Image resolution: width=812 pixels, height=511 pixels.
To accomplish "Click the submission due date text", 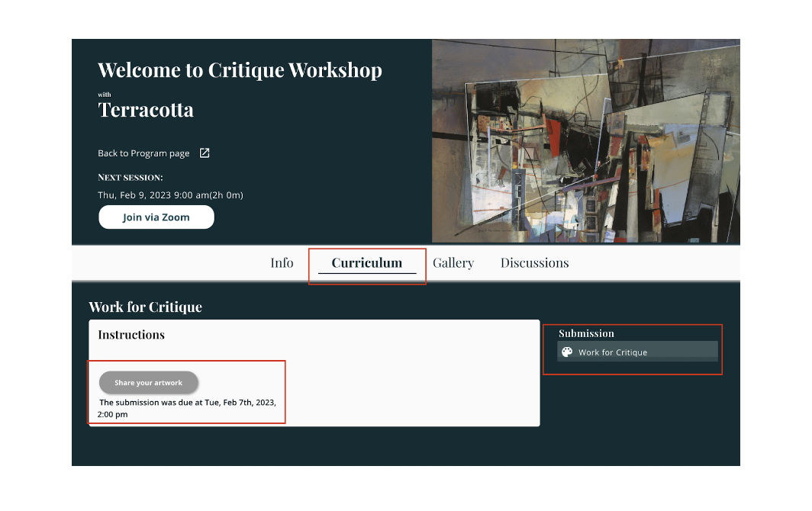I will (186, 408).
